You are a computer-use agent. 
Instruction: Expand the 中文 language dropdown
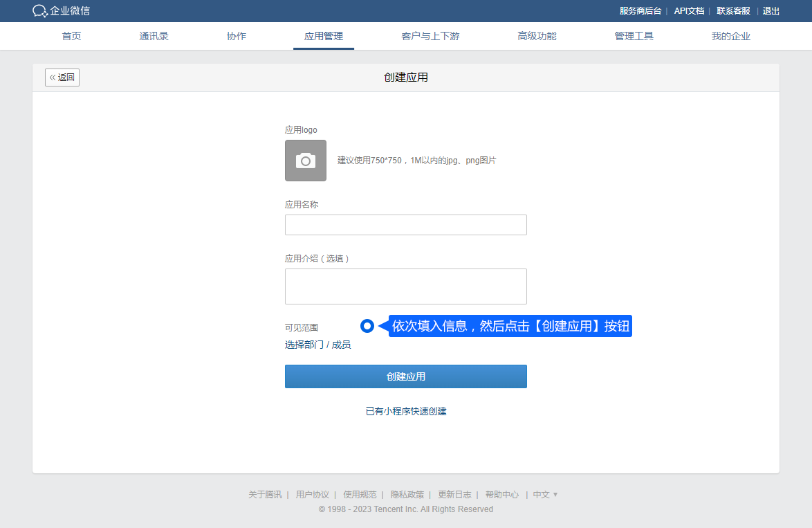tap(545, 495)
